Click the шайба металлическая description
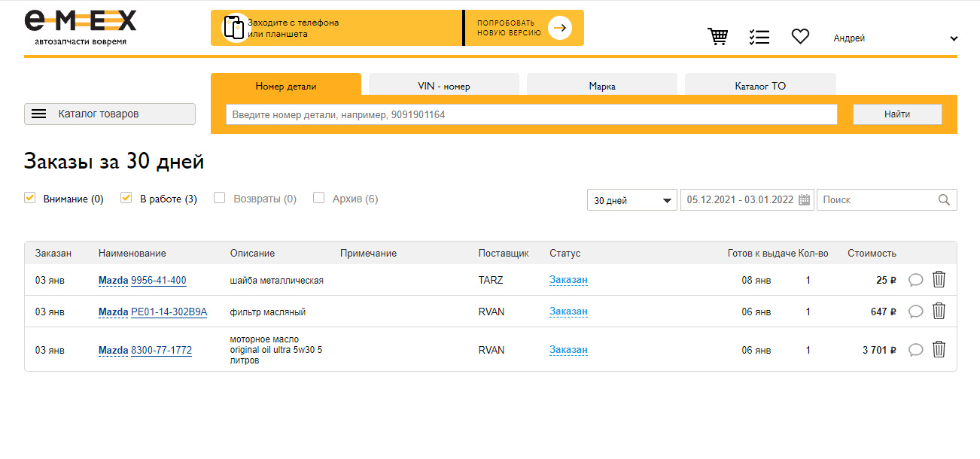This screenshot has width=980, height=459. coord(277,281)
